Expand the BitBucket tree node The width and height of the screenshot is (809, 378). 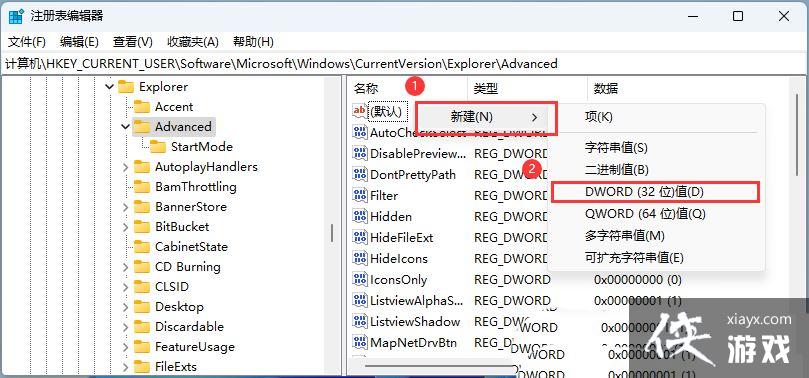click(x=125, y=227)
